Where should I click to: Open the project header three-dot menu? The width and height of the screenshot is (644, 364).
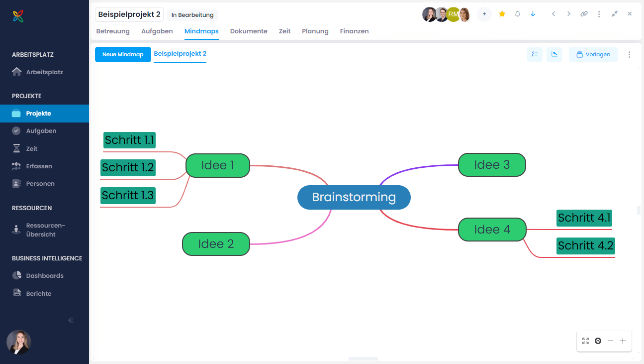click(x=599, y=14)
